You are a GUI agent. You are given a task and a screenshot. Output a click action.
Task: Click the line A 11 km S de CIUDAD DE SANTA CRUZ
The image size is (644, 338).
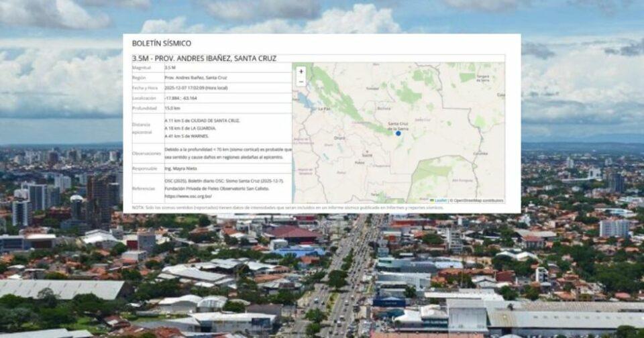tap(202, 121)
